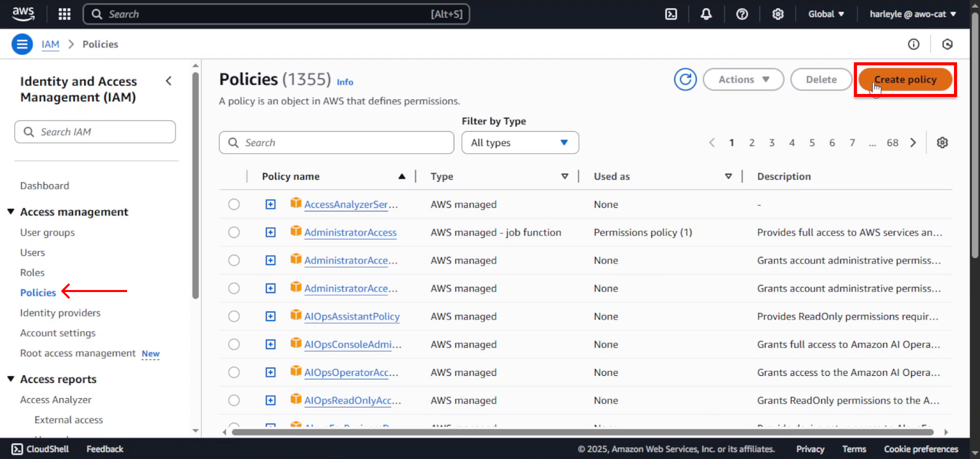The image size is (980, 459).
Task: Open the top bar settings gear
Action: pos(778,14)
